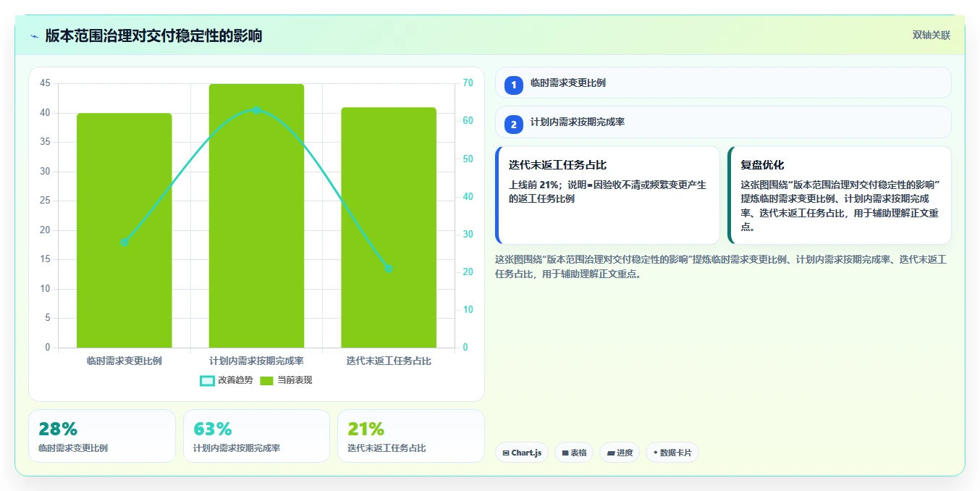Click the 临时需求变更比例 green bar
980x491 pixels.
tap(124, 230)
